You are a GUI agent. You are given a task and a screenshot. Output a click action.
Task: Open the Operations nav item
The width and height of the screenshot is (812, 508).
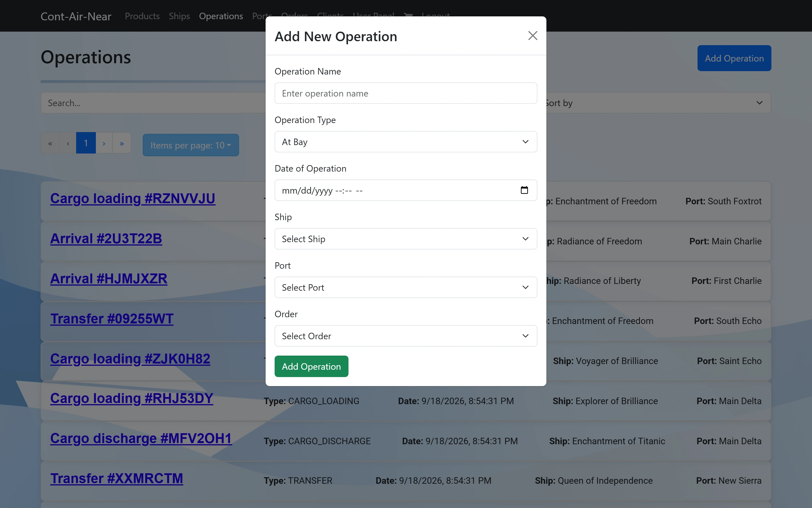pos(221,16)
